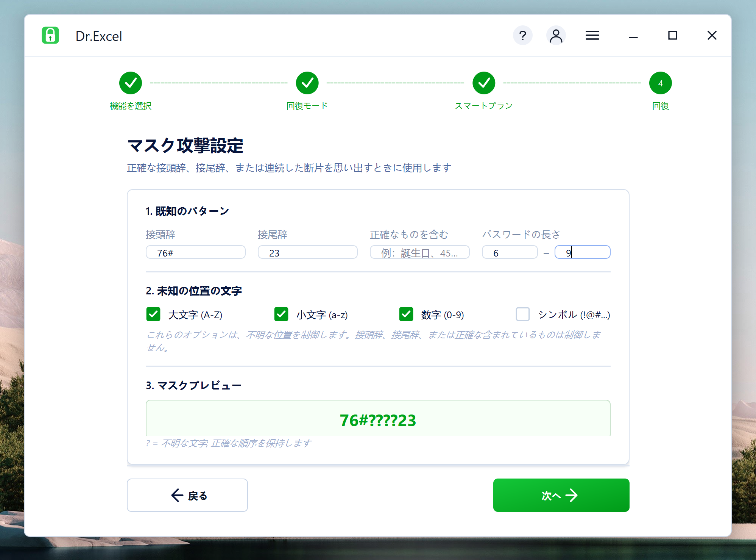
Task: Click the 2. 未知の位置の文字 section title
Action: [x=194, y=291]
